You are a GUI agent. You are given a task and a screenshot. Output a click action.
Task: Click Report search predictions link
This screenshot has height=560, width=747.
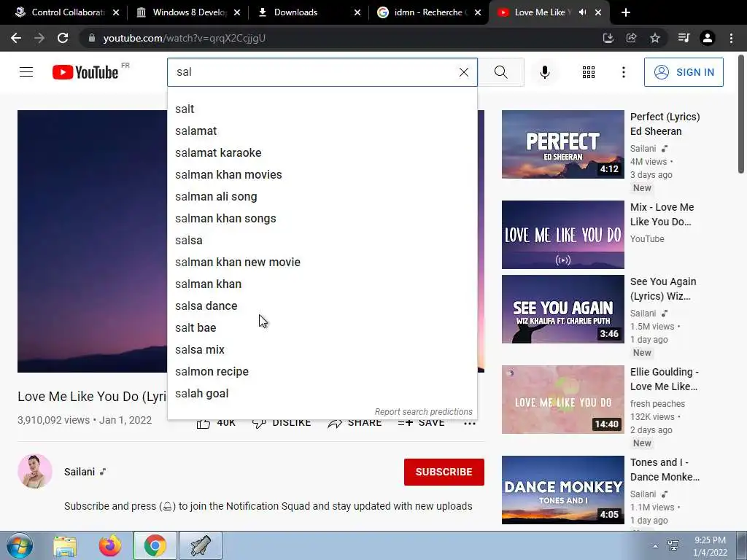click(x=424, y=412)
